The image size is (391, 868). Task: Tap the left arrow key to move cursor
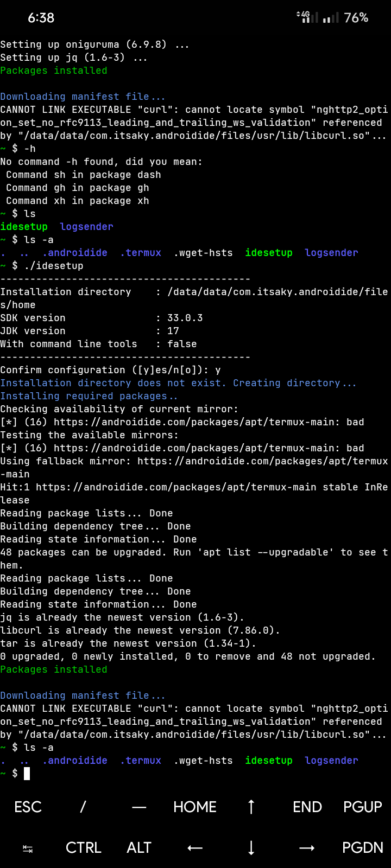(x=194, y=847)
